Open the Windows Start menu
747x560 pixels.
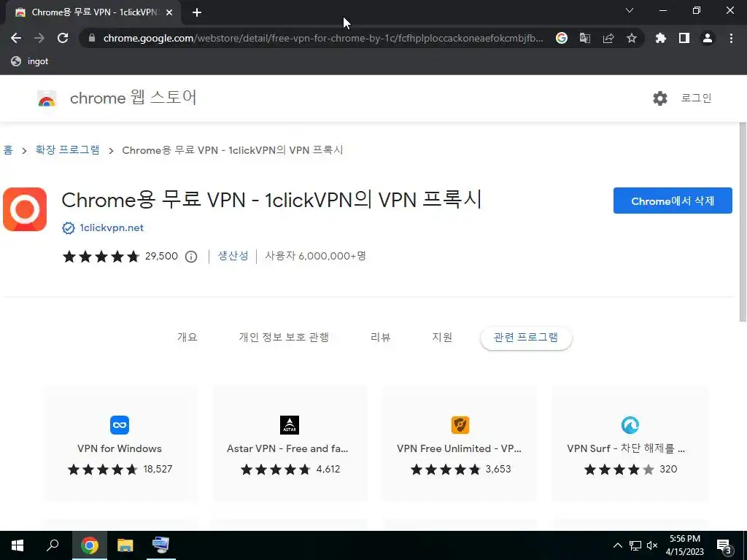[x=18, y=545]
